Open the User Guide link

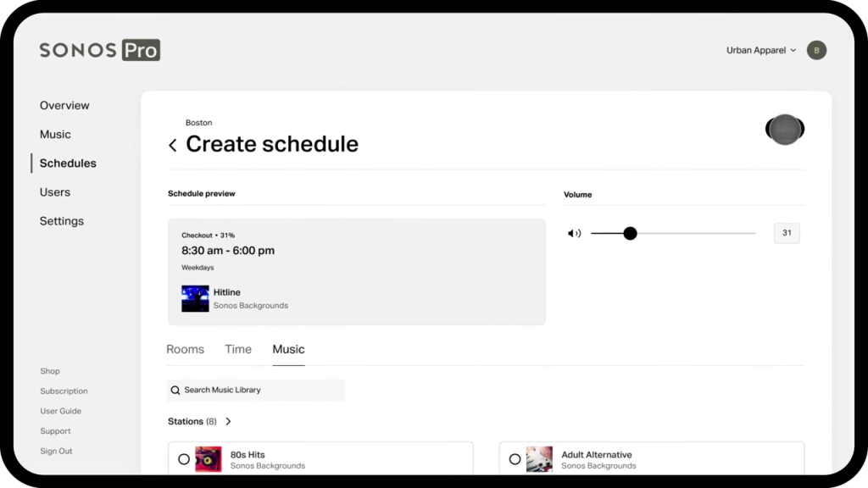coord(60,411)
